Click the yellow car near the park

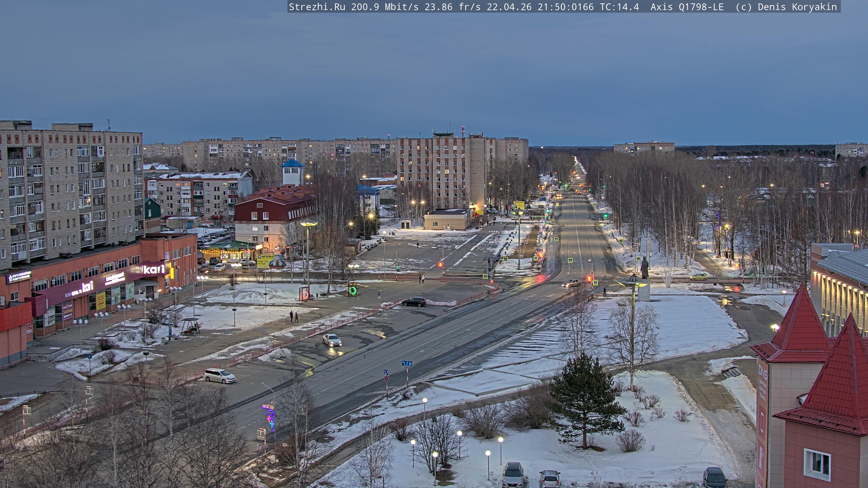point(698,277)
